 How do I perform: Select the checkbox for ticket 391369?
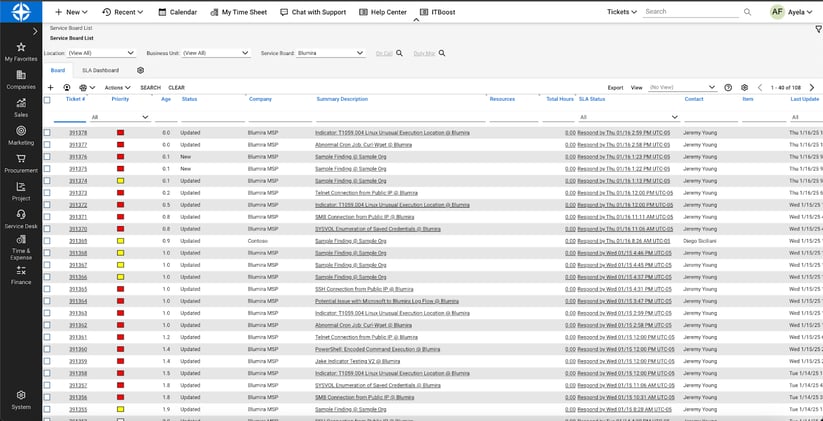pos(47,241)
